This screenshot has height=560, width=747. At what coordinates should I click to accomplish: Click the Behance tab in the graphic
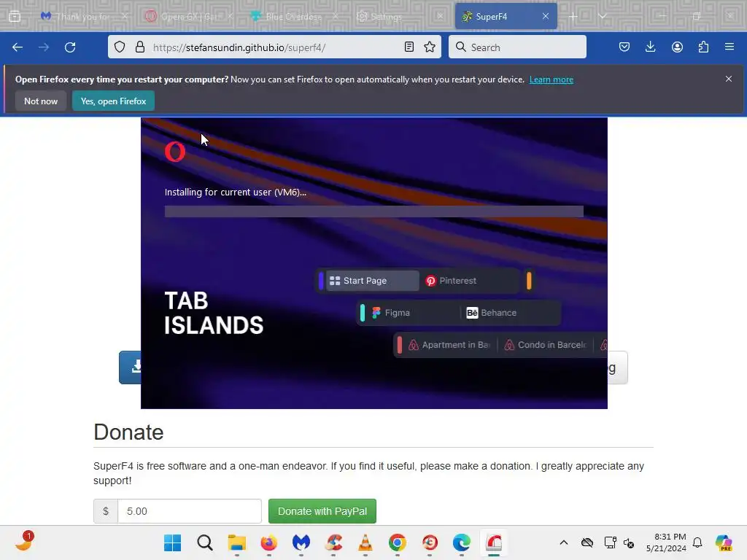pyautogui.click(x=492, y=312)
